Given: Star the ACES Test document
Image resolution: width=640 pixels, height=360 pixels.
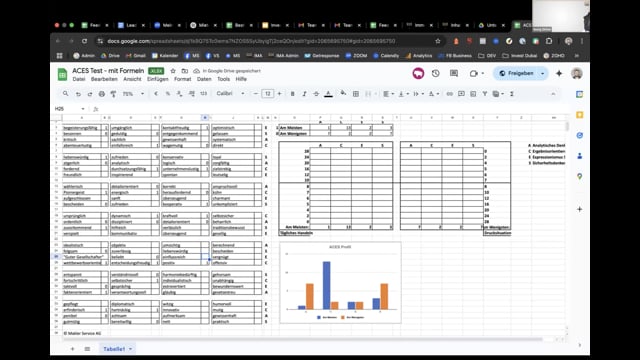Looking at the screenshot, I should pos(173,71).
